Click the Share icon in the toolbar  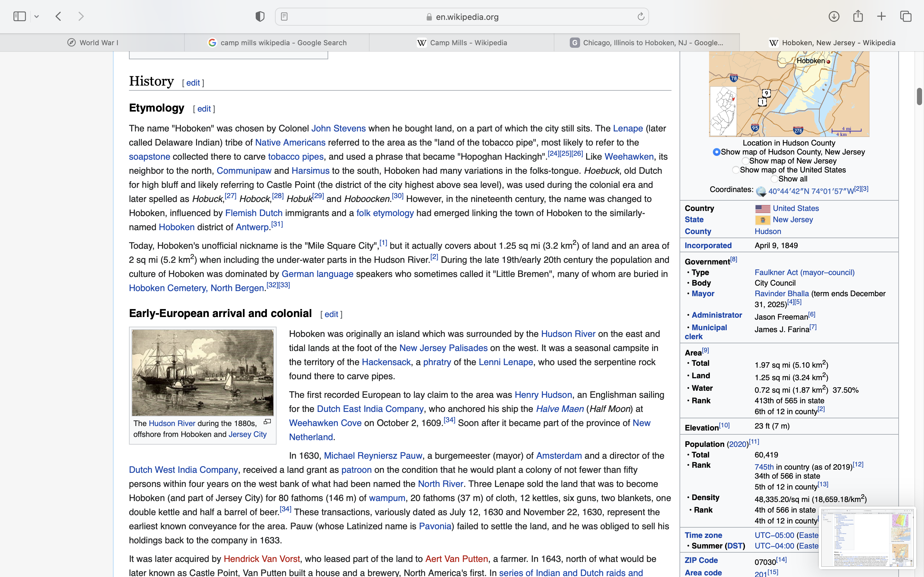tap(858, 16)
